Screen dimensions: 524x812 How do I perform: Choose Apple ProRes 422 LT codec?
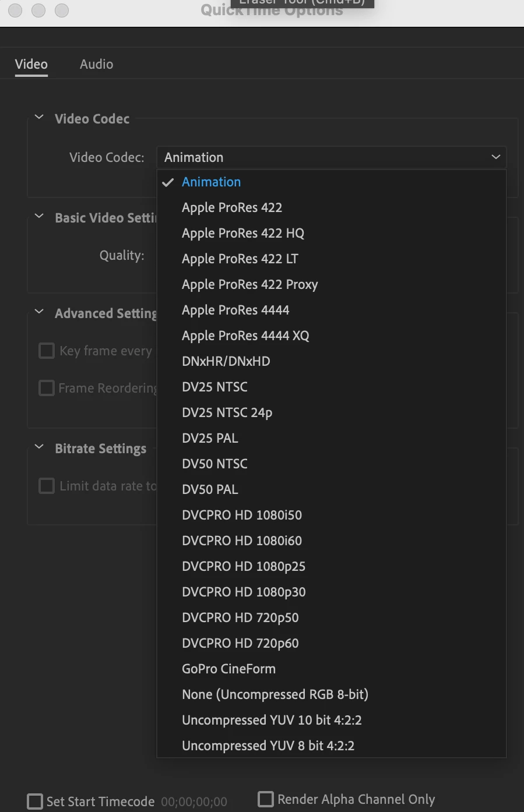[331, 259]
